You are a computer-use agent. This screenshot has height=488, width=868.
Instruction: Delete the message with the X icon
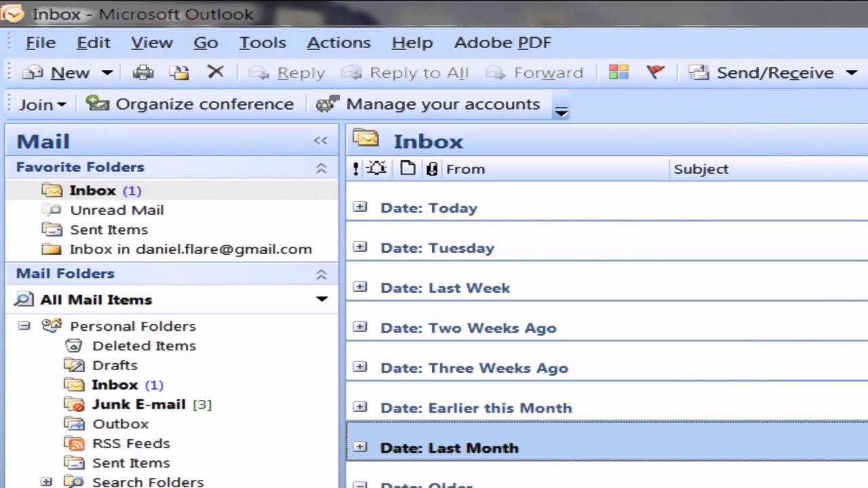pyautogui.click(x=216, y=72)
